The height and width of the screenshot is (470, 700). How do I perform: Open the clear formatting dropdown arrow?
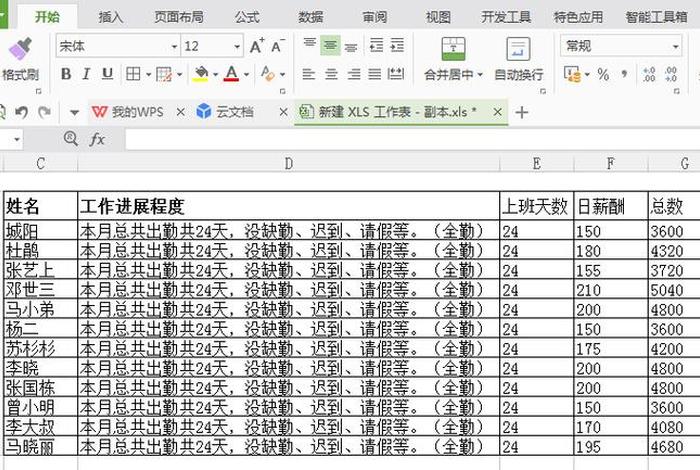click(283, 74)
